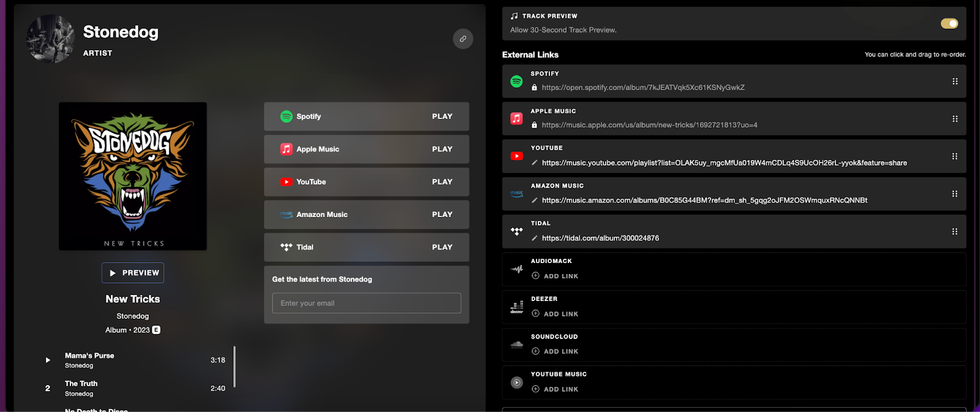Viewport: 980px width, 412px height.
Task: Click Stonedog under Mama's Purse
Action: pos(79,365)
